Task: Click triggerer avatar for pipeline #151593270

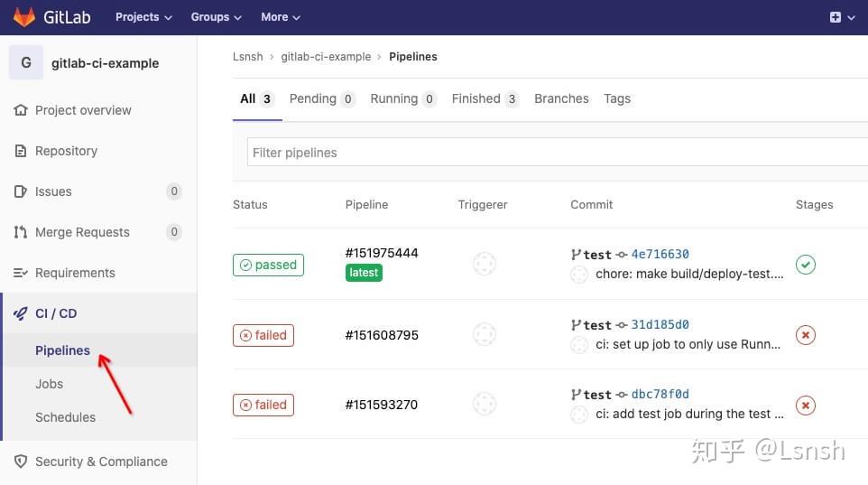Action: [485, 404]
